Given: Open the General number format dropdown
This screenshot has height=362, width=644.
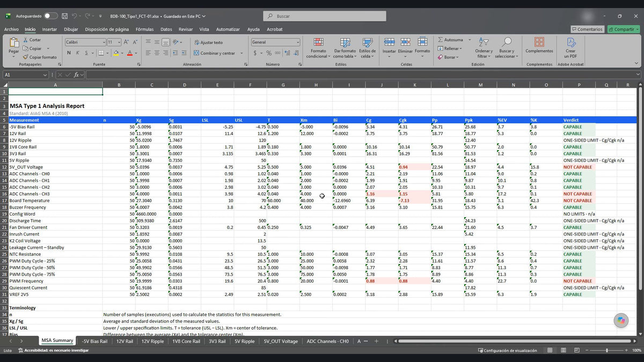Looking at the screenshot, I should pos(298,42).
